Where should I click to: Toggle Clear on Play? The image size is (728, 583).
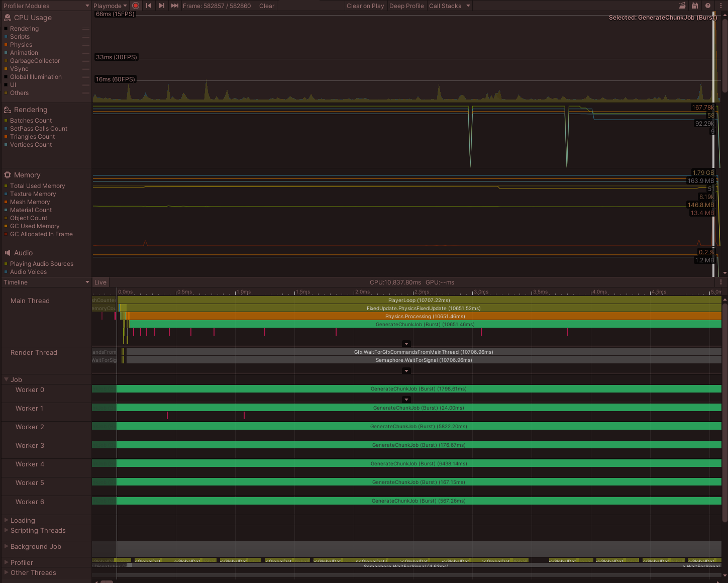point(365,6)
